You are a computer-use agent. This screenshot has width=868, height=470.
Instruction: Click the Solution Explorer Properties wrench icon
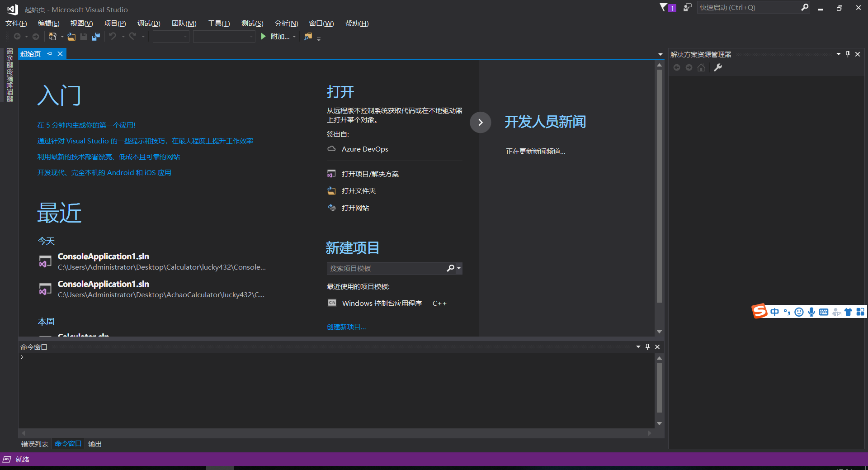pyautogui.click(x=718, y=68)
